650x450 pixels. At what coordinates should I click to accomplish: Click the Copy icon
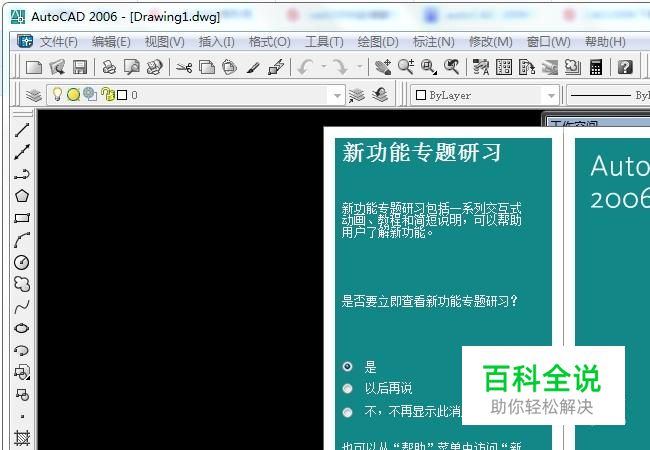(x=207, y=67)
